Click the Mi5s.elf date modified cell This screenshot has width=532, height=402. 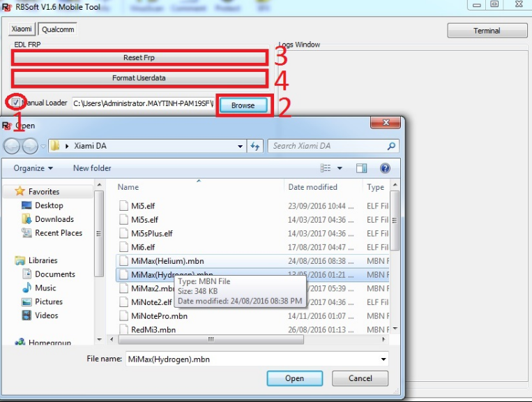pos(321,220)
